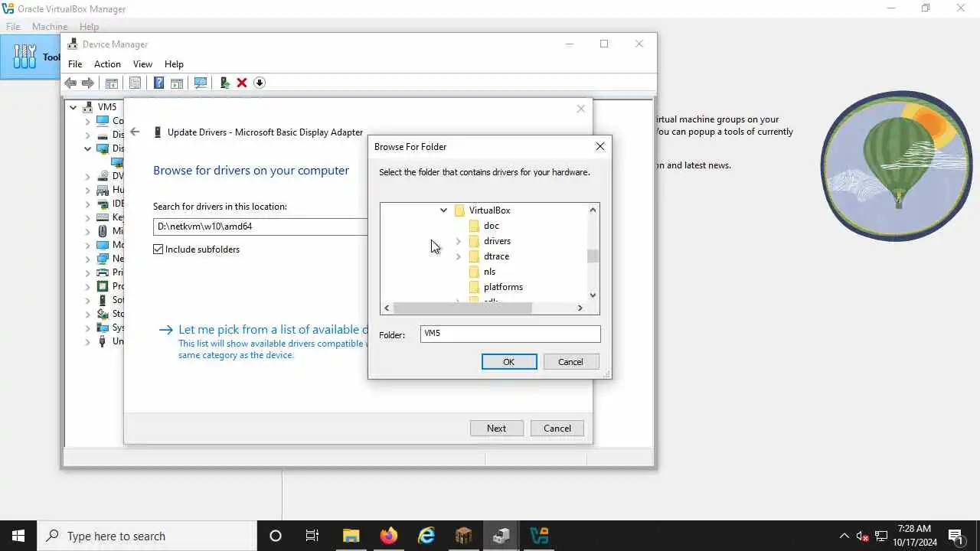
Task: Show hidden system tray icons
Action: tap(844, 536)
